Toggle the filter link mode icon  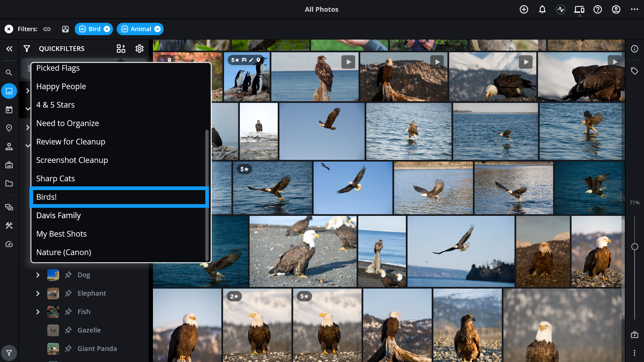pyautogui.click(x=47, y=29)
